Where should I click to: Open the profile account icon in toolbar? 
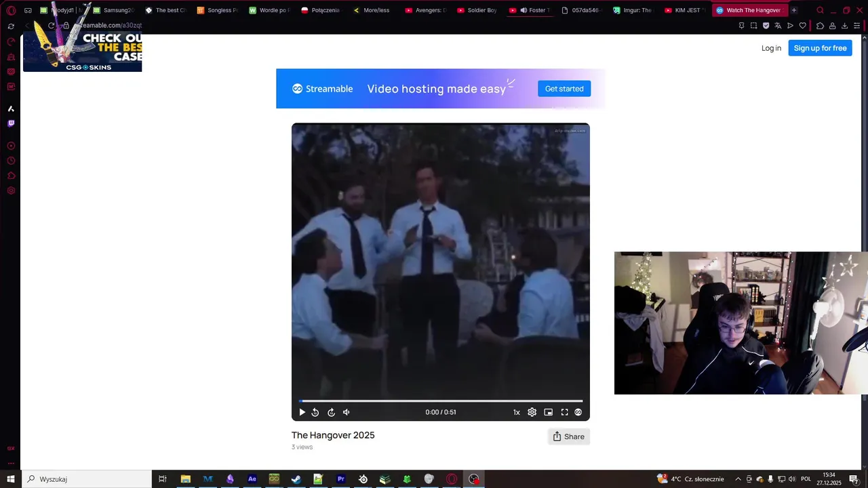click(x=832, y=26)
